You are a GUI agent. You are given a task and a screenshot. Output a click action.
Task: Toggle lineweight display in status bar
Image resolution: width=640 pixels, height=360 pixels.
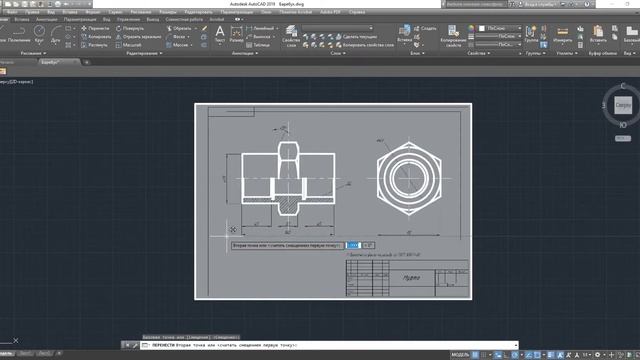[x=551, y=355]
